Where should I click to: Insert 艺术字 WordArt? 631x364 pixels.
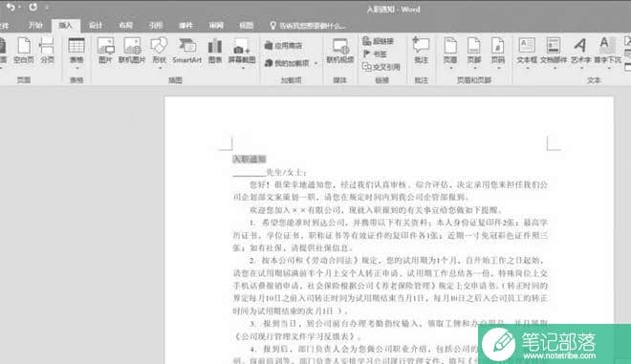(x=580, y=53)
